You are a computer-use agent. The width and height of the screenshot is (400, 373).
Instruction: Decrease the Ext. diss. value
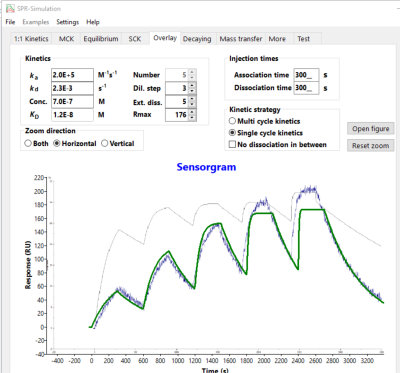192,104
